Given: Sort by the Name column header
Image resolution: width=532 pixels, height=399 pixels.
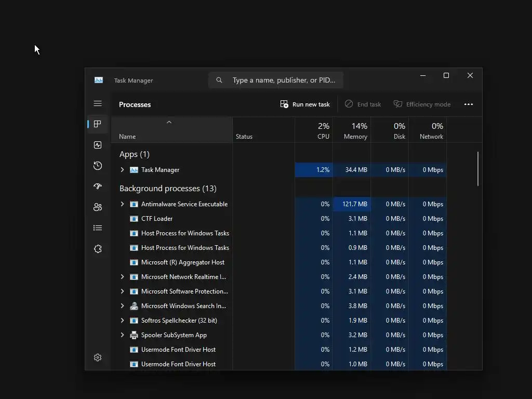Looking at the screenshot, I should [171, 130].
